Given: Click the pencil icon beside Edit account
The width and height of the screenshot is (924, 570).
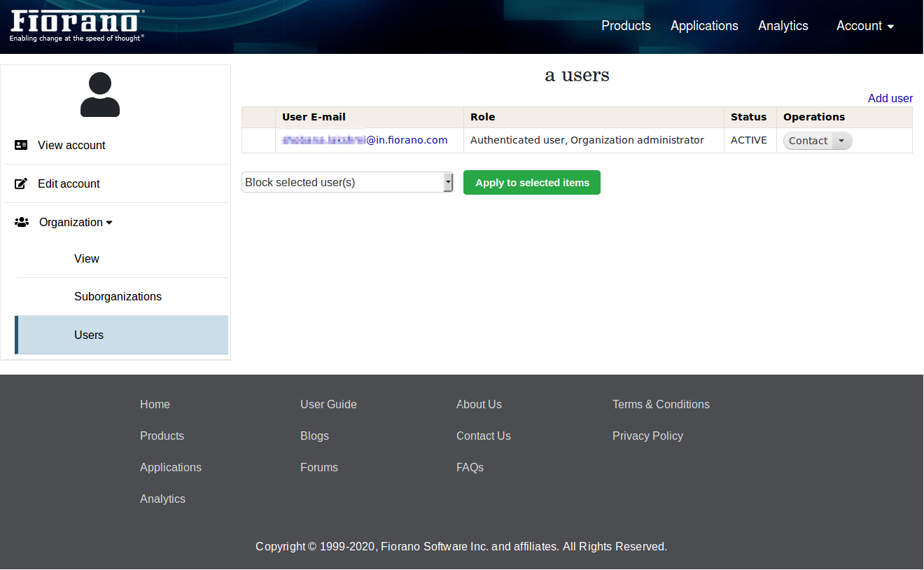Looking at the screenshot, I should pos(21,183).
